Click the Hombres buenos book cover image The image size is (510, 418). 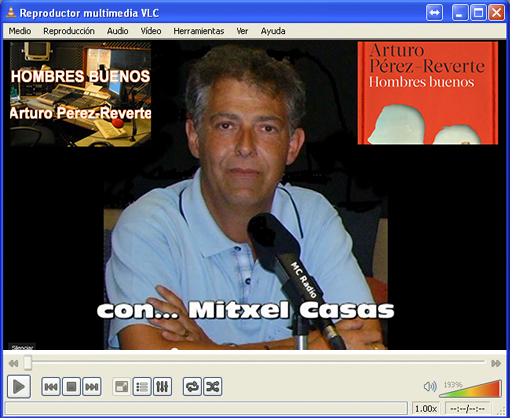click(428, 93)
